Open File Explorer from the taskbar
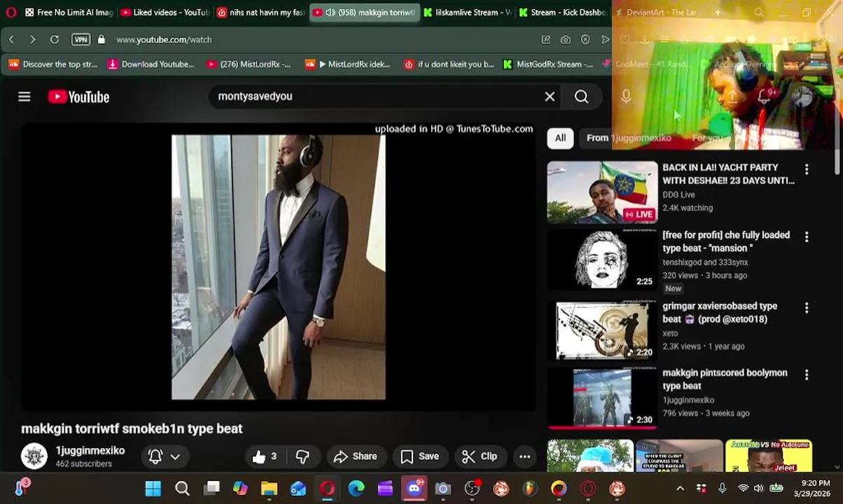 (x=269, y=489)
